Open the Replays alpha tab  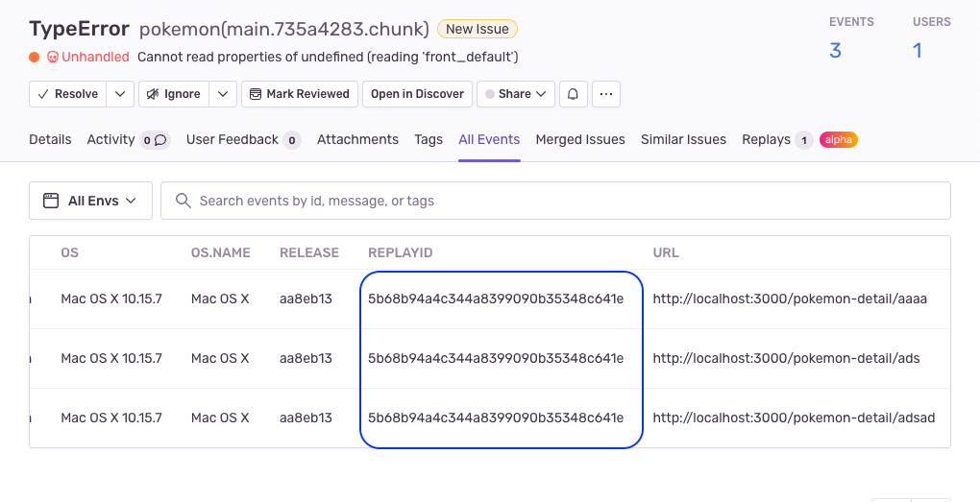click(799, 140)
